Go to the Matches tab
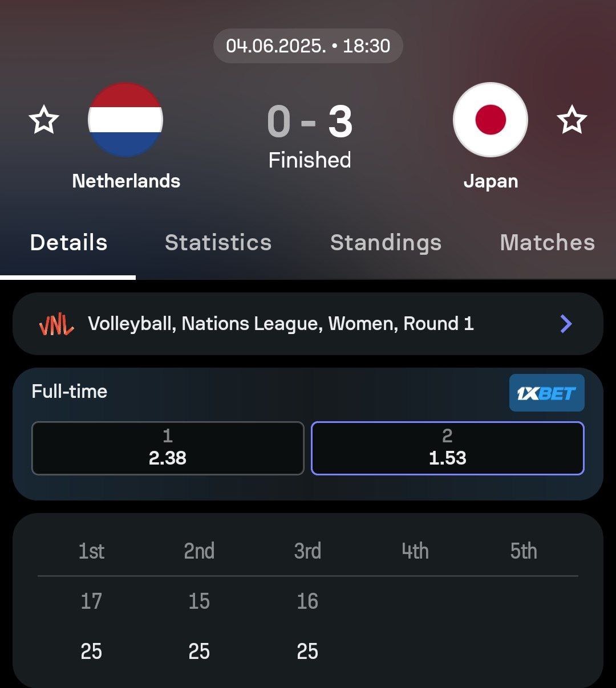This screenshot has height=688, width=616. click(547, 243)
